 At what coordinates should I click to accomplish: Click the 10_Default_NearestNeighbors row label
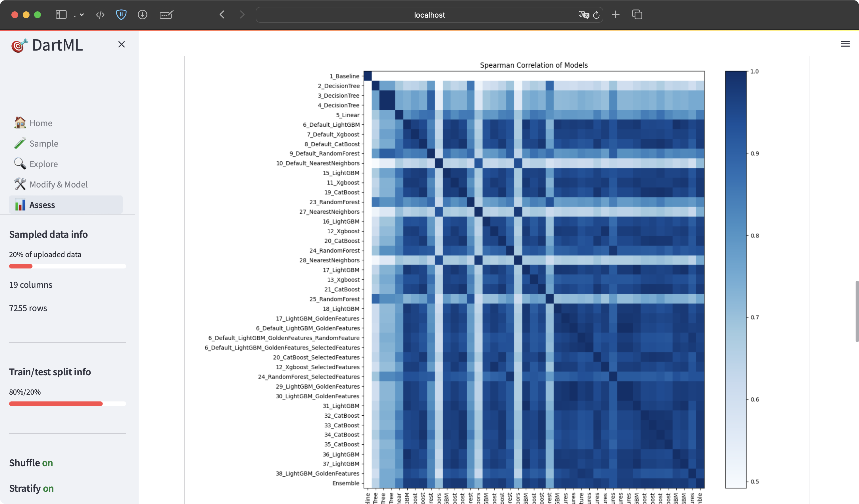pyautogui.click(x=318, y=163)
